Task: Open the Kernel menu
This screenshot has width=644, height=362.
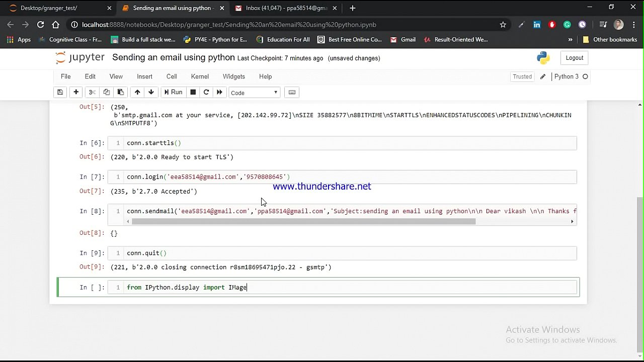Action: click(200, 76)
